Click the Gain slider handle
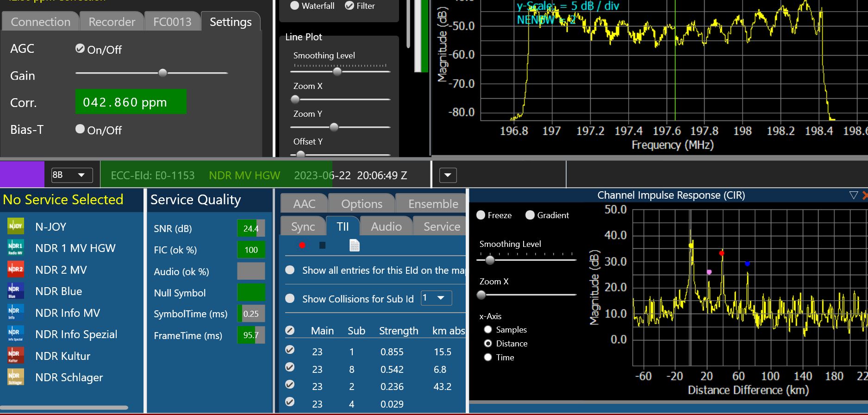Viewport: 868px width, 415px height. 162,73
